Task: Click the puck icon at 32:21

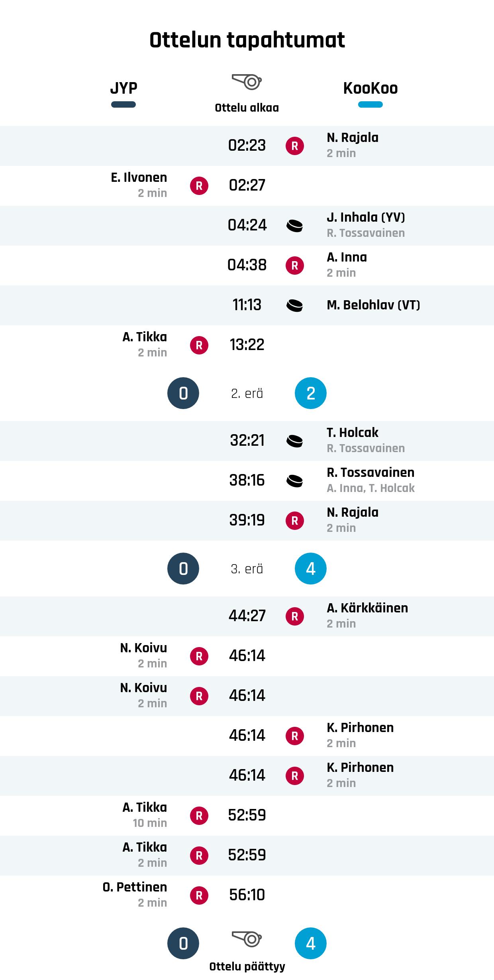Action: (295, 441)
